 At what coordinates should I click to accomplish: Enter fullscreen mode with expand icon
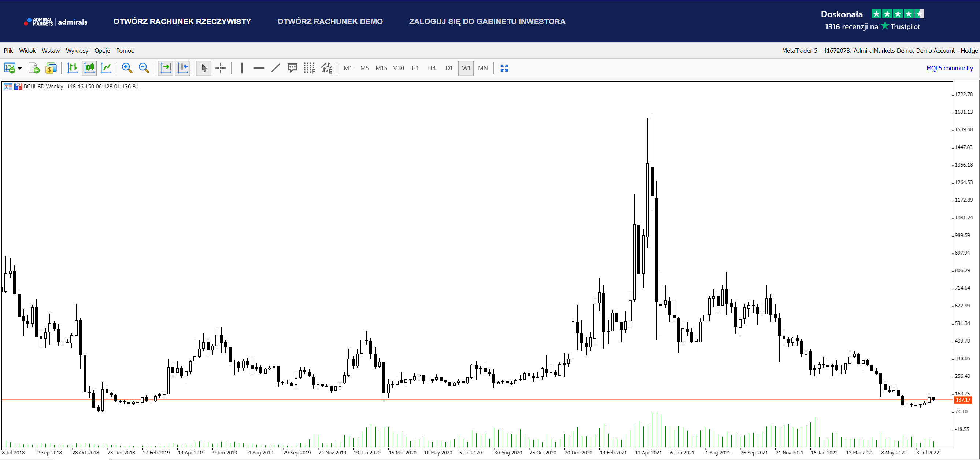pyautogui.click(x=504, y=68)
